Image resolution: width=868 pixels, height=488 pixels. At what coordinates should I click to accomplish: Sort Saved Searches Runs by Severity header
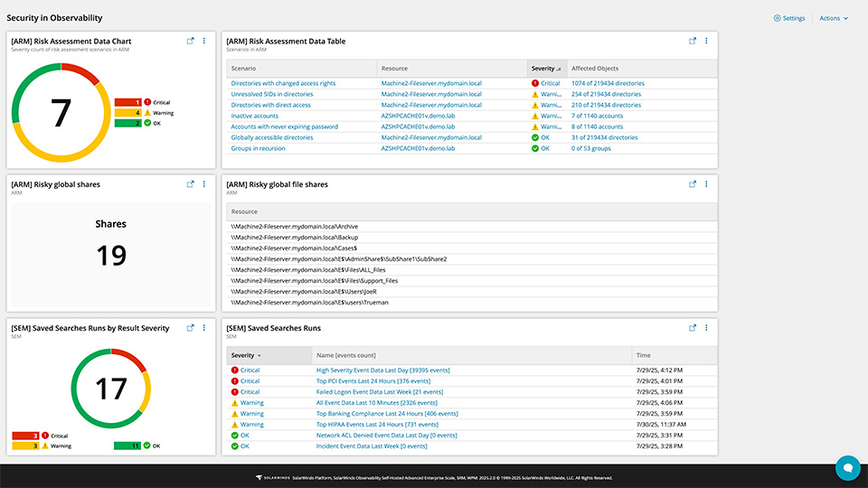click(x=246, y=356)
